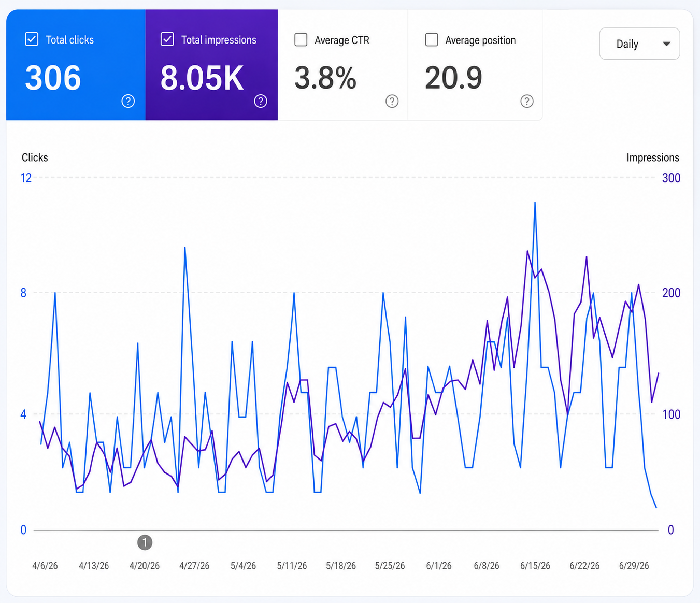The width and height of the screenshot is (700, 603).
Task: Click the 4/6/26 date label
Action: click(x=45, y=566)
